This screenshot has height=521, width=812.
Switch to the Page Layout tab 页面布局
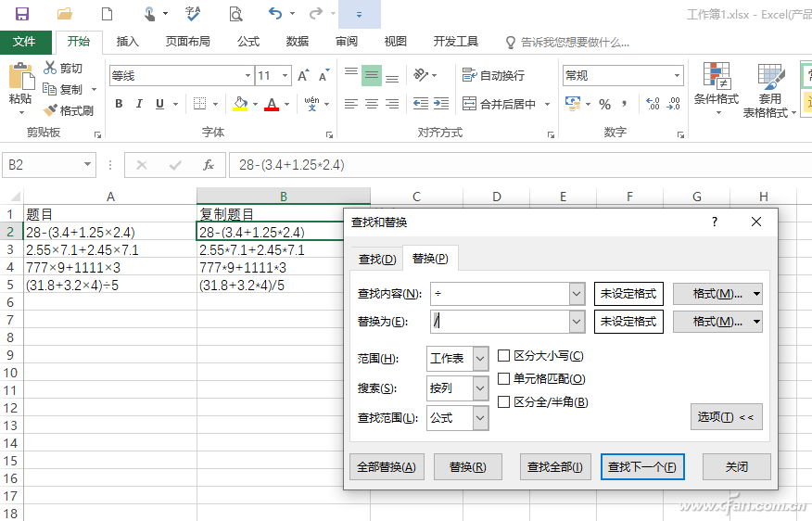click(x=187, y=42)
